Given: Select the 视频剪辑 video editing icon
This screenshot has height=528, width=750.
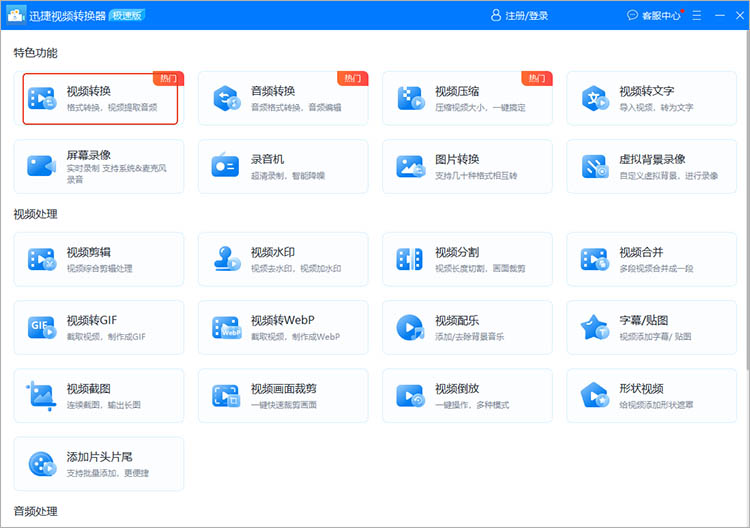Looking at the screenshot, I should (x=42, y=259).
